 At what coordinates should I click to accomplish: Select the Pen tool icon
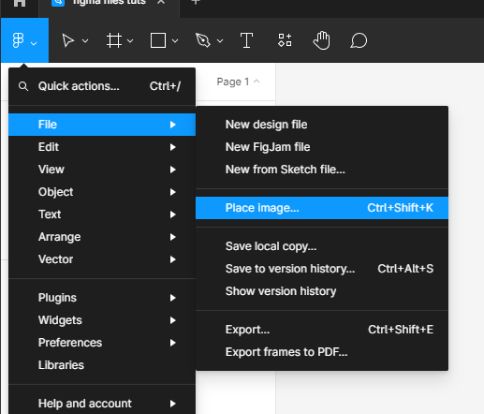203,41
